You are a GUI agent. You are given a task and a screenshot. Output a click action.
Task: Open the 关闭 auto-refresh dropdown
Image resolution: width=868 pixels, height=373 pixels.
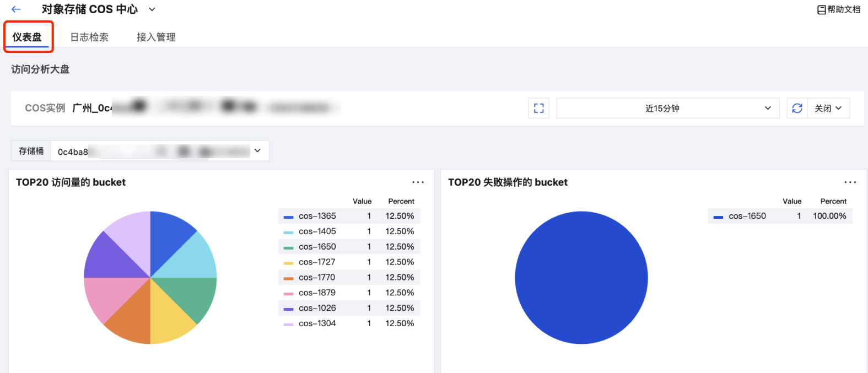828,109
